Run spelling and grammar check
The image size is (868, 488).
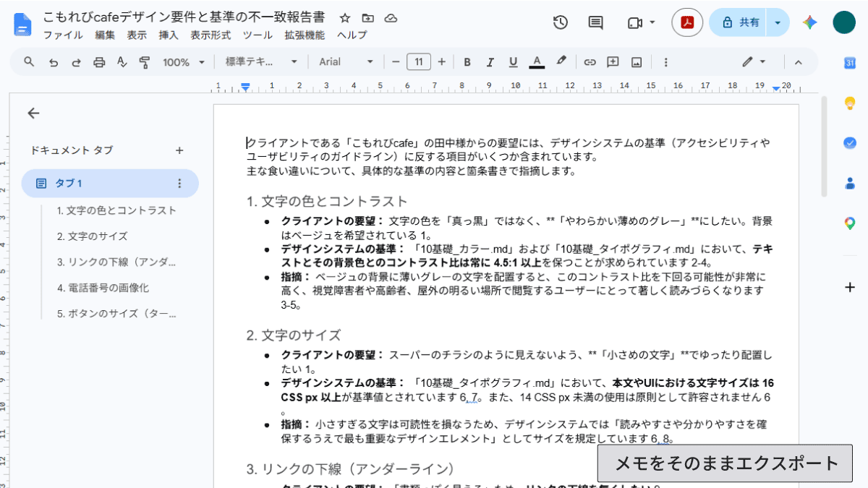[x=122, y=62]
